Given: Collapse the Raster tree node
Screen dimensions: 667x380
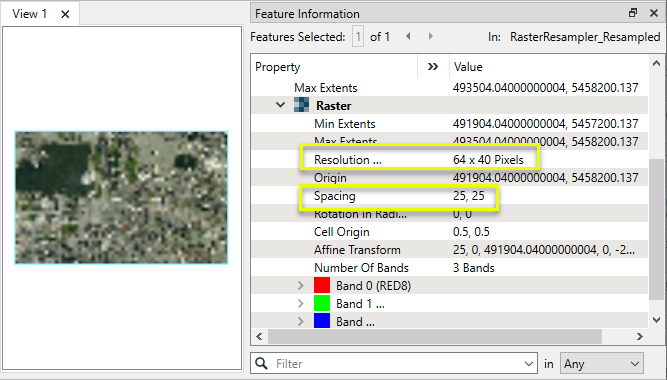Looking at the screenshot, I should pyautogui.click(x=280, y=105).
